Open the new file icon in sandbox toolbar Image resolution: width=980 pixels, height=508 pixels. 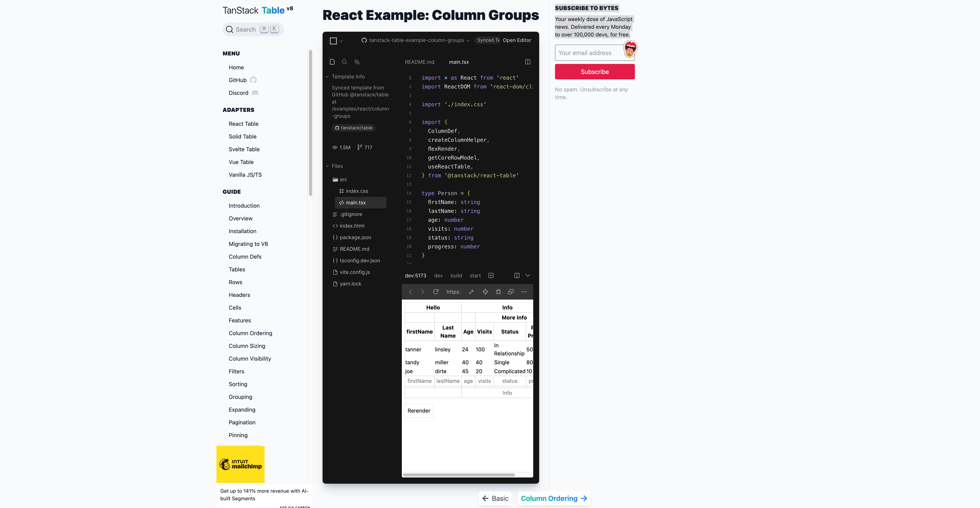pos(333,62)
